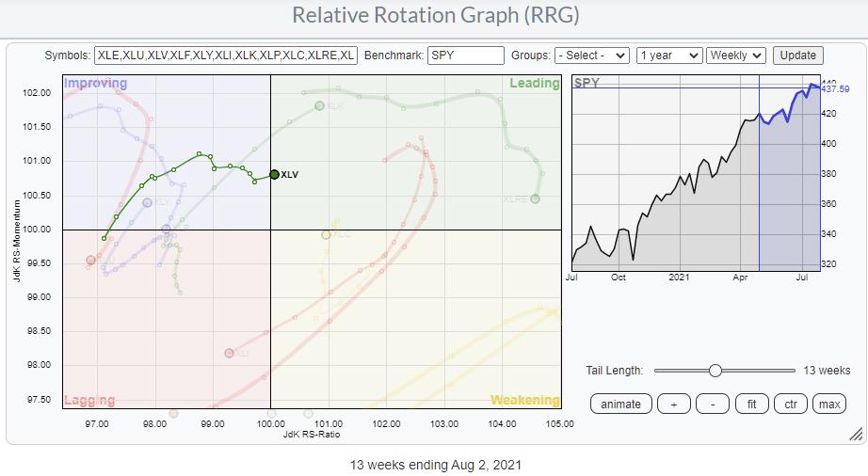This screenshot has width=868, height=476.
Task: Click the XLV head marker on the graph
Action: click(x=274, y=174)
